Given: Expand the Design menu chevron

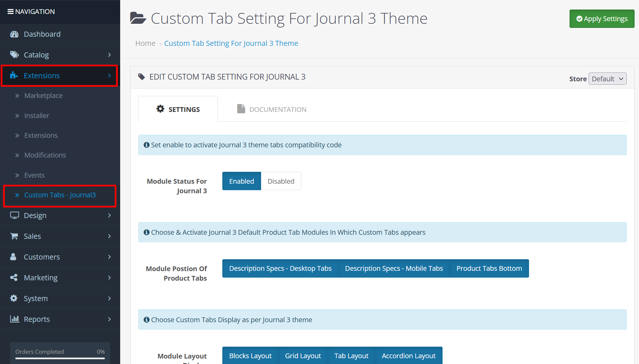Looking at the screenshot, I should (109, 215).
